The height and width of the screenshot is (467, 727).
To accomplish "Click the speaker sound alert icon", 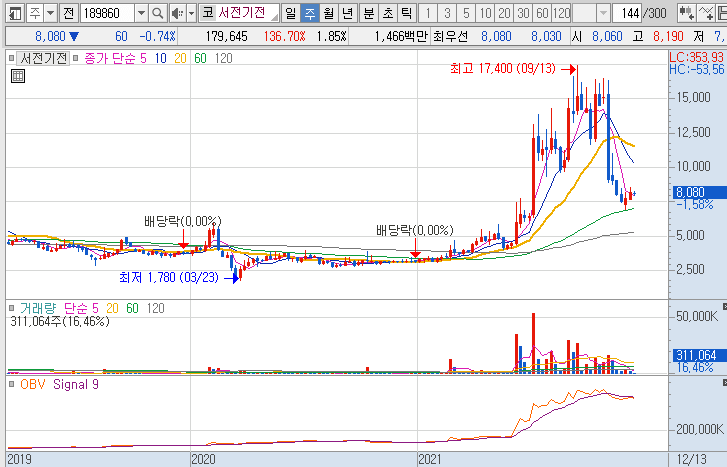I will click(177, 13).
